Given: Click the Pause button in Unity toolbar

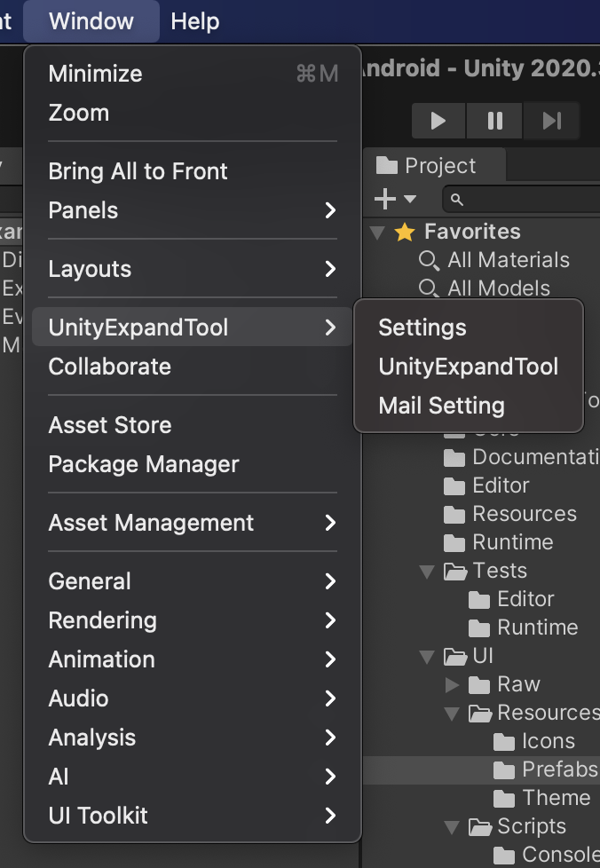Looking at the screenshot, I should click(x=495, y=121).
